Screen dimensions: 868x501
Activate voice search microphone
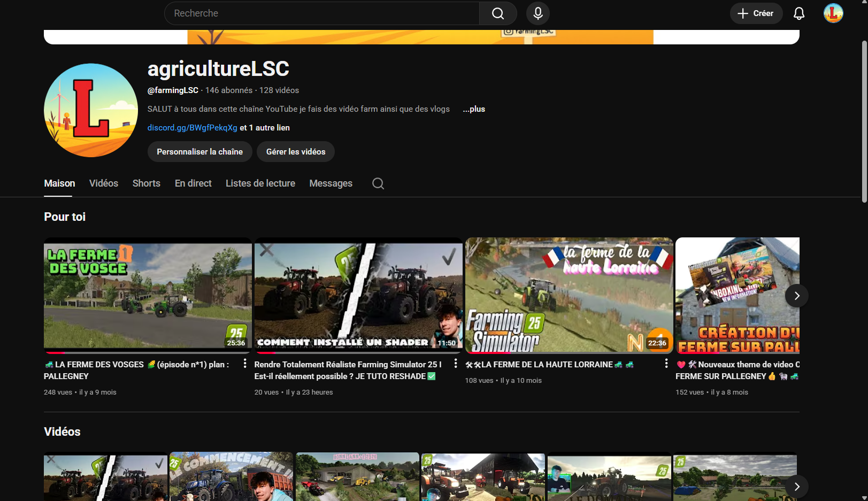(537, 13)
